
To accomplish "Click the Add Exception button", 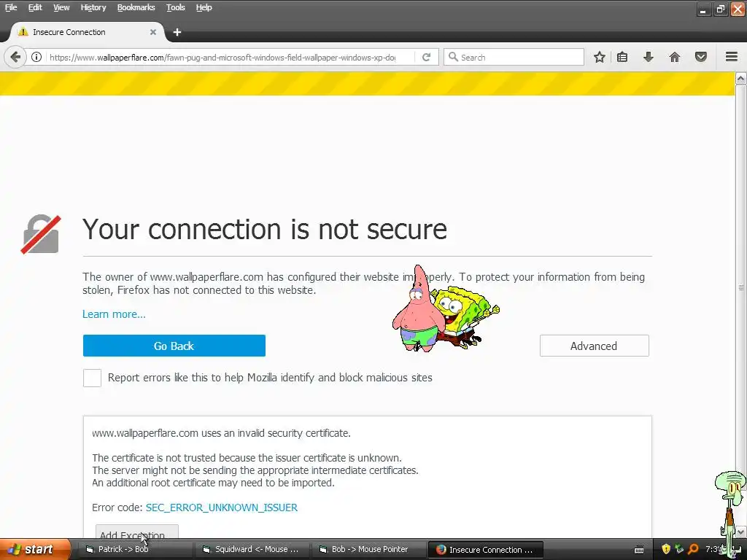I will tap(136, 532).
